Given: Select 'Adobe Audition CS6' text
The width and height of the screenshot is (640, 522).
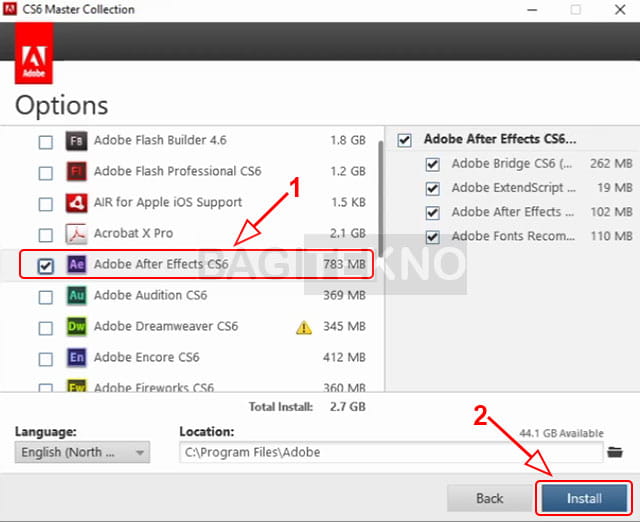Looking at the screenshot, I should click(x=151, y=295).
